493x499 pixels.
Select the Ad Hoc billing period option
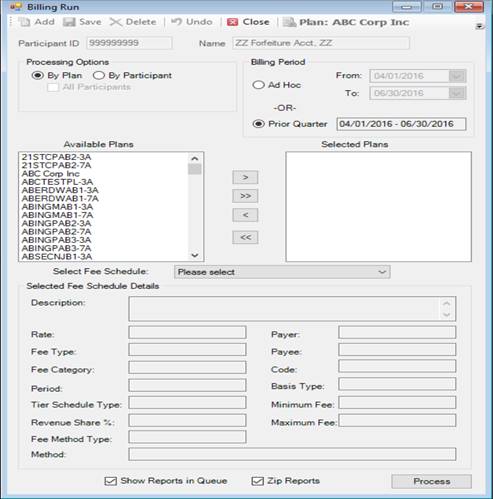tap(258, 85)
